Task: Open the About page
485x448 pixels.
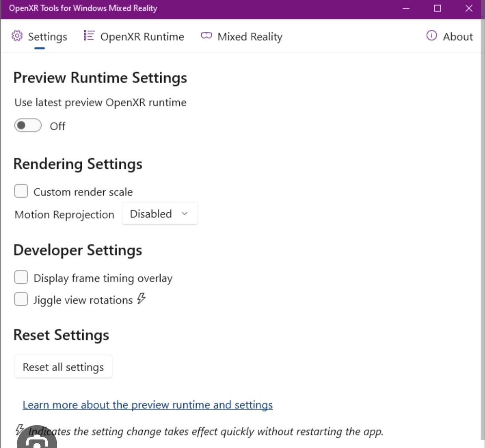Action: tap(450, 37)
